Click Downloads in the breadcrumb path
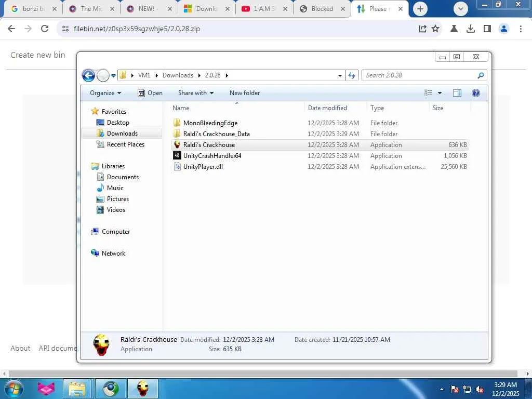Image resolution: width=532 pixels, height=399 pixels. [178, 75]
